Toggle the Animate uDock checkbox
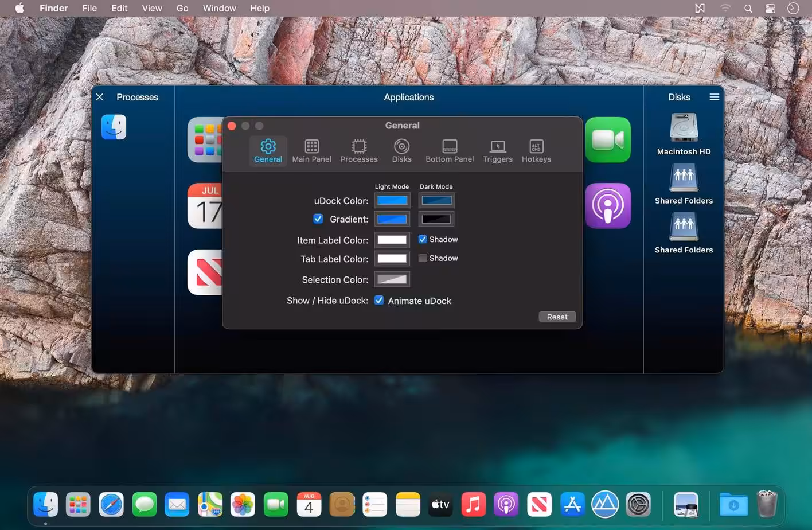Viewport: 812px width, 530px height. (x=379, y=301)
